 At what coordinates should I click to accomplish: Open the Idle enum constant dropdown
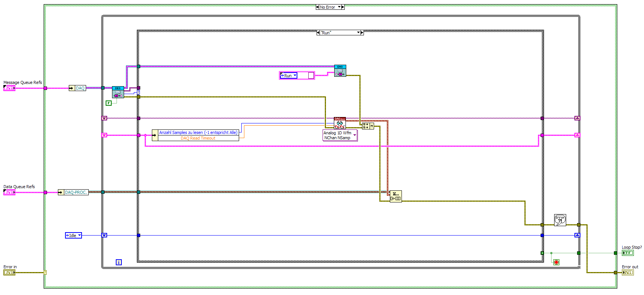[x=79, y=236]
